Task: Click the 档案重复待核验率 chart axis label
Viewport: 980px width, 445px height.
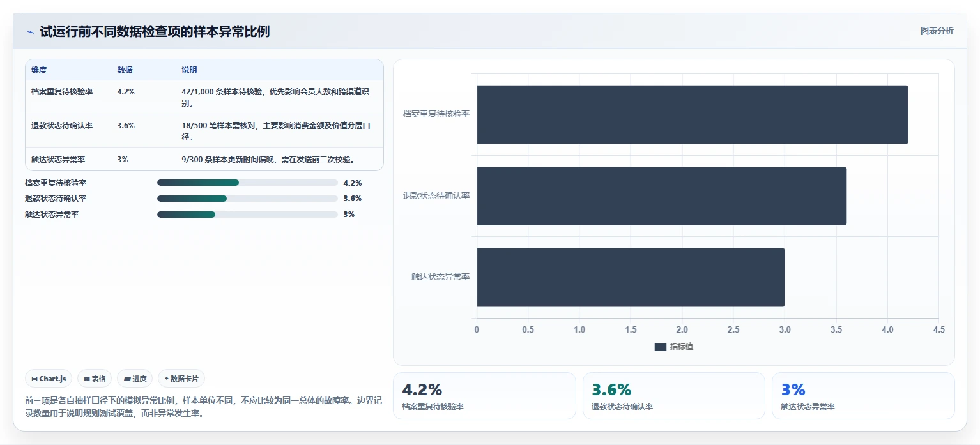Action: click(x=436, y=114)
